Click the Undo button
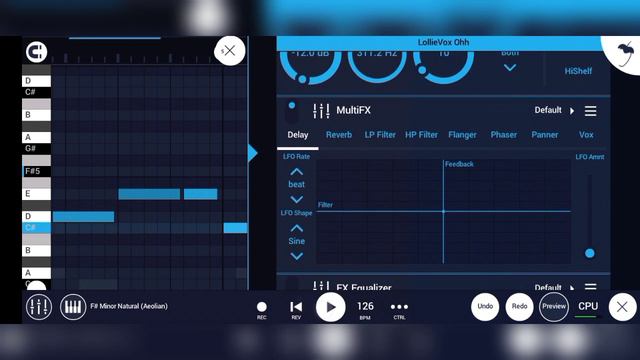 (485, 307)
